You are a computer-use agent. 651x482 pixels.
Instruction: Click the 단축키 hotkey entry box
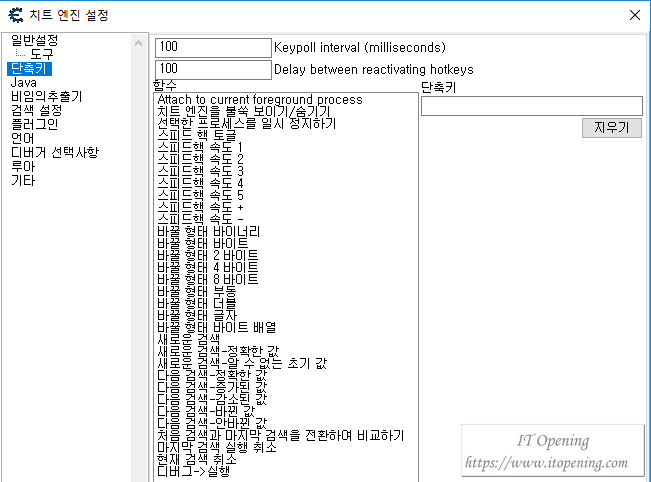[531, 106]
